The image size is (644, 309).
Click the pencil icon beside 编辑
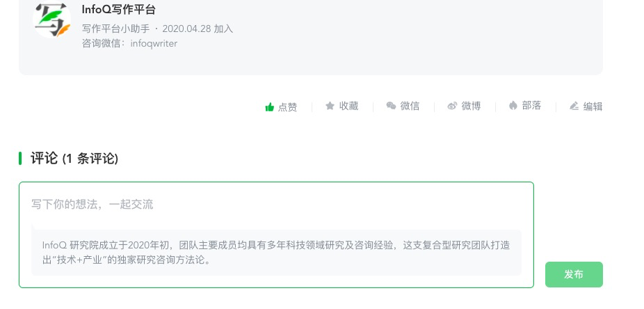(x=574, y=106)
